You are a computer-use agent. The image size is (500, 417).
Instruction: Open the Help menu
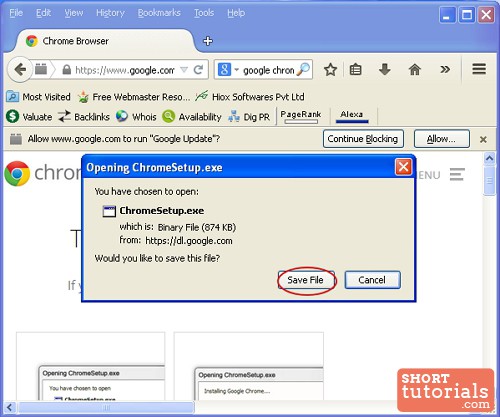pos(236,13)
